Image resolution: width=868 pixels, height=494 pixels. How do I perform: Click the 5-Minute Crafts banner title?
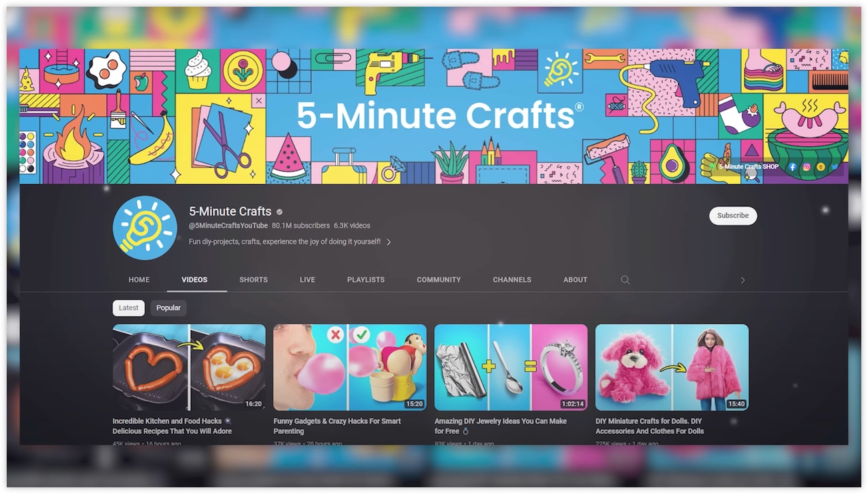coord(440,115)
